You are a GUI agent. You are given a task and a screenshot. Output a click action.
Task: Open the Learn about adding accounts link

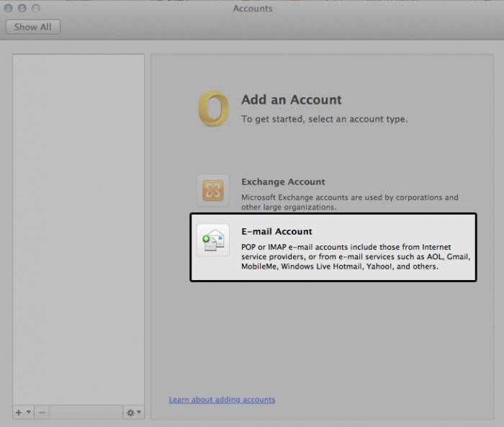[x=222, y=399]
